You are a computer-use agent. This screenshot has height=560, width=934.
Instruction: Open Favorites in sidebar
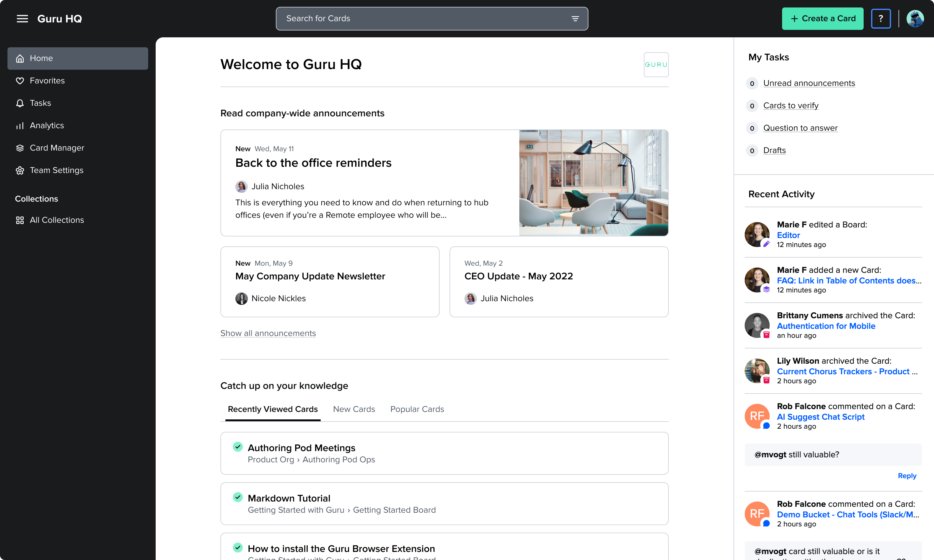pyautogui.click(x=78, y=81)
